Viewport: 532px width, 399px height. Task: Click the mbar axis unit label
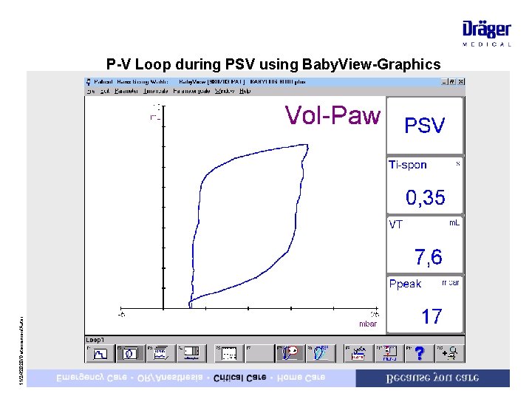click(368, 324)
